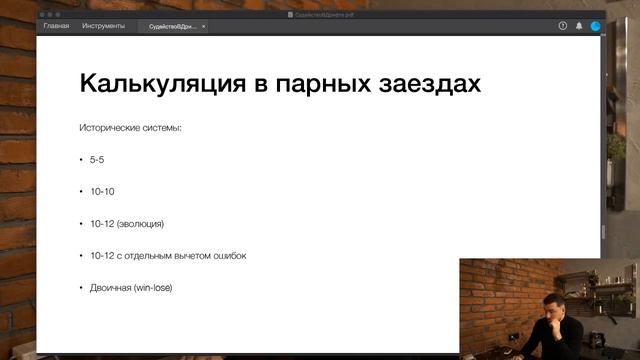
Task: Click the PDF file icon in title bar
Action: pyautogui.click(x=290, y=15)
